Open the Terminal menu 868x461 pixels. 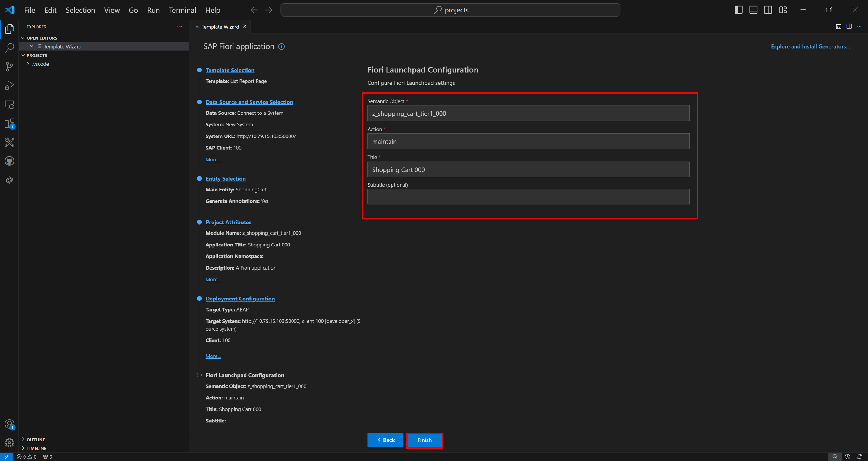182,10
